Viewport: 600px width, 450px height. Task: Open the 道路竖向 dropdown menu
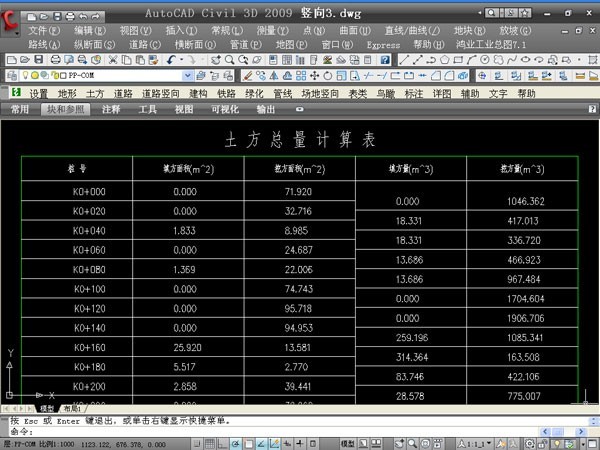[161, 94]
